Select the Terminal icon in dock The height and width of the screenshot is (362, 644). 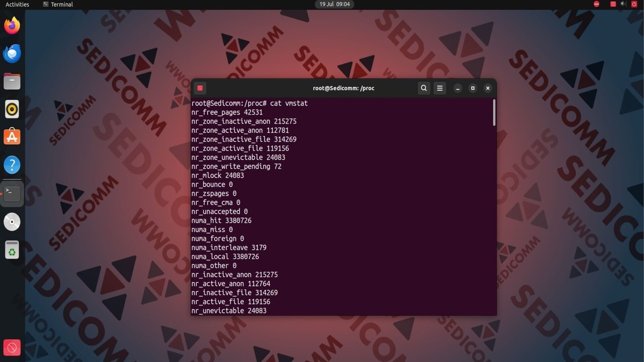click(12, 194)
